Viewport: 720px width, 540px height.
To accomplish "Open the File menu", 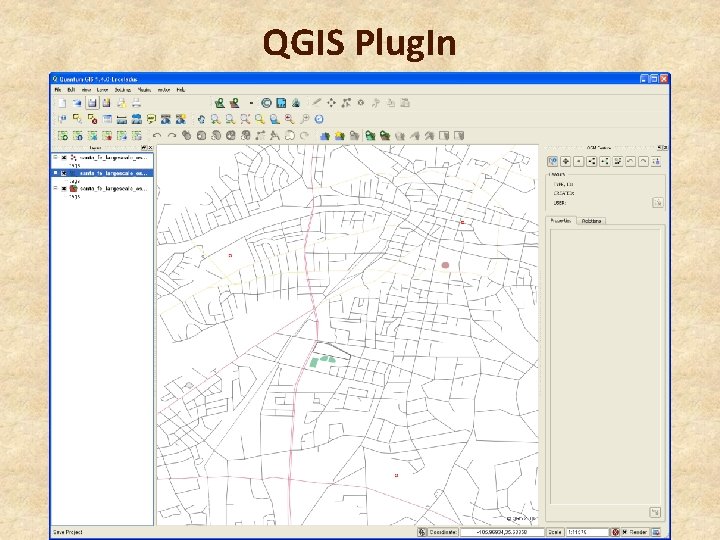I will (x=58, y=90).
